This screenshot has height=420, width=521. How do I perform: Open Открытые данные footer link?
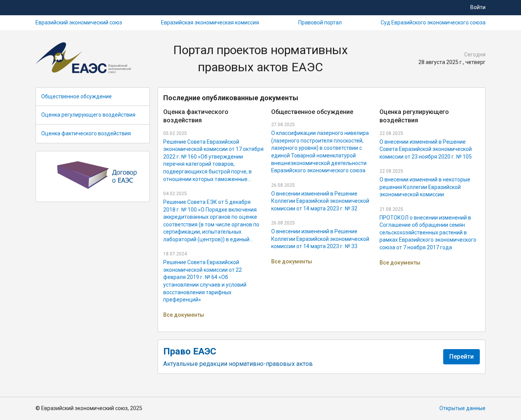point(462,408)
